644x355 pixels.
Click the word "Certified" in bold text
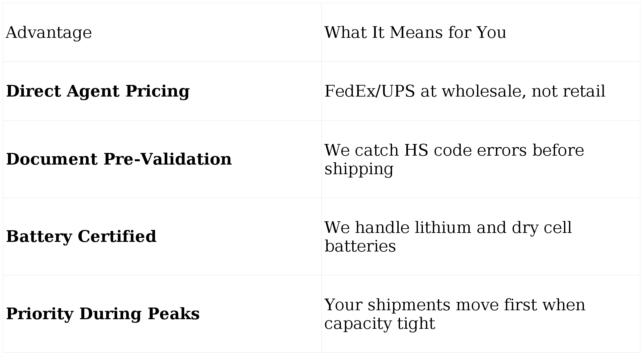(117, 237)
